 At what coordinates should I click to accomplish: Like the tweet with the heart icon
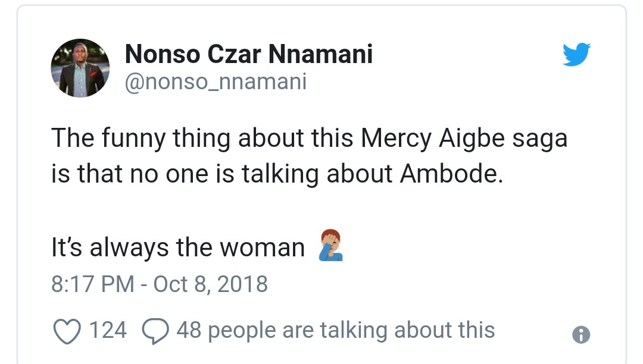tap(66, 330)
